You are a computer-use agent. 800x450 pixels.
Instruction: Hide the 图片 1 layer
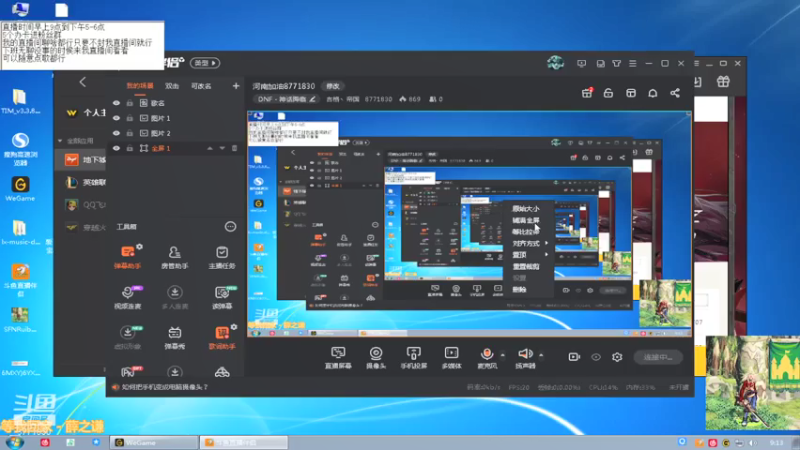point(116,118)
